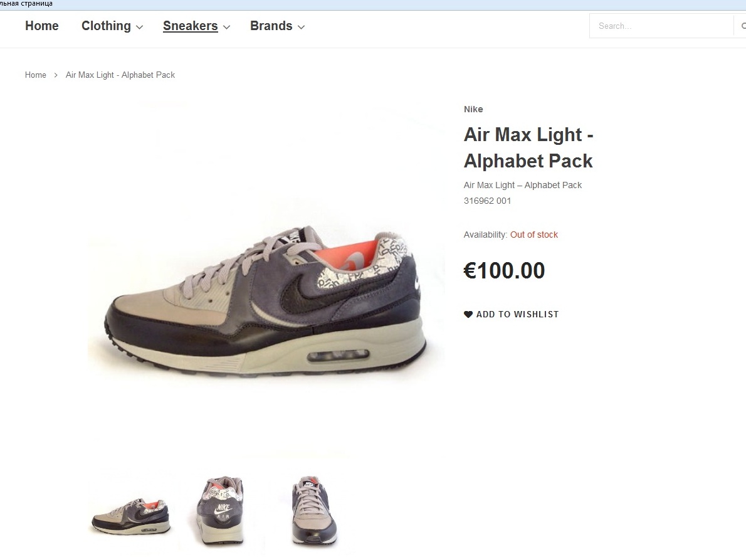Click the breadcrumb arrow separator icon
The width and height of the screenshot is (746, 560).
pyautogui.click(x=56, y=75)
